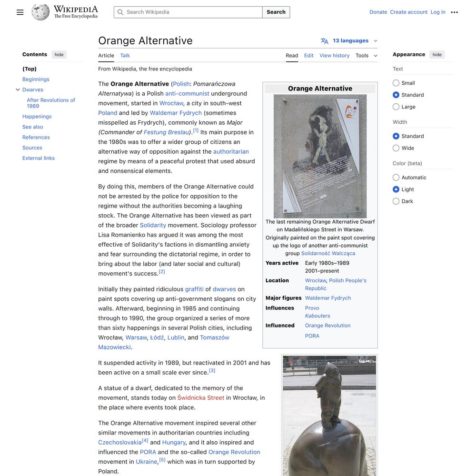Open the Tools dropdown menu

point(367,56)
